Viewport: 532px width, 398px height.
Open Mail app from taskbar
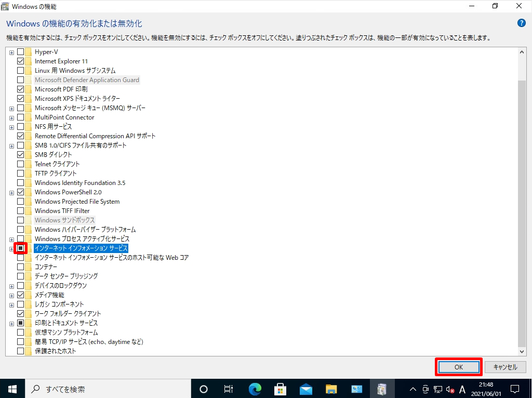click(x=305, y=389)
